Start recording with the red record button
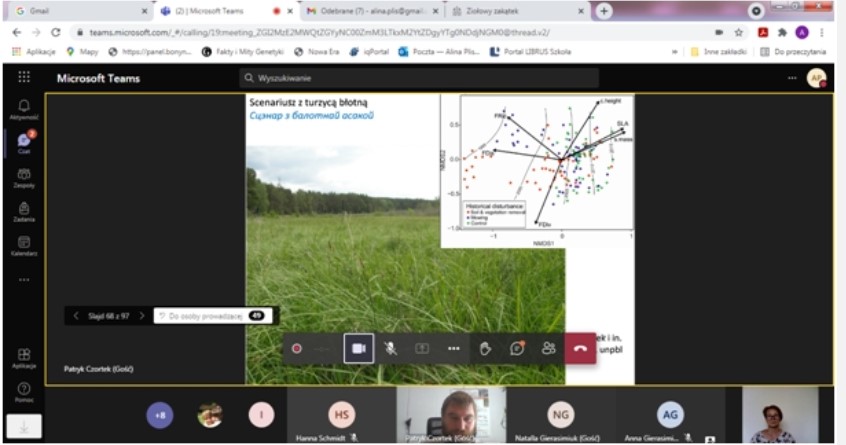Viewport: 846px width, 445px height. point(296,348)
